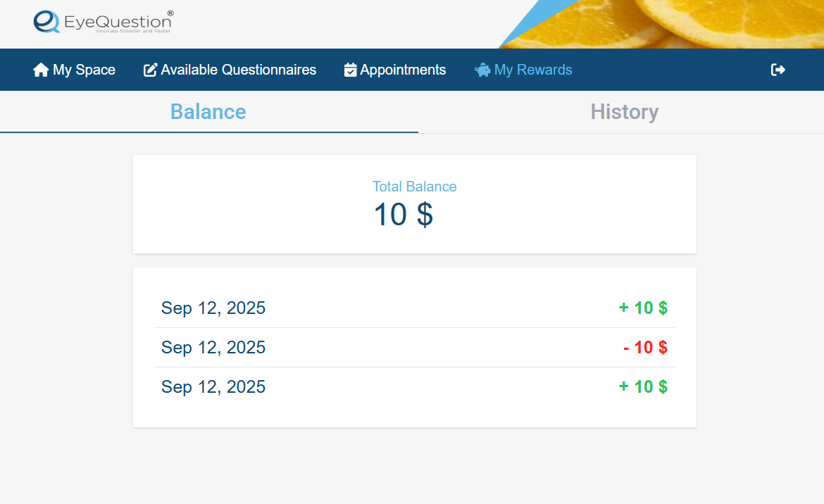Log out using the exit icon

778,70
